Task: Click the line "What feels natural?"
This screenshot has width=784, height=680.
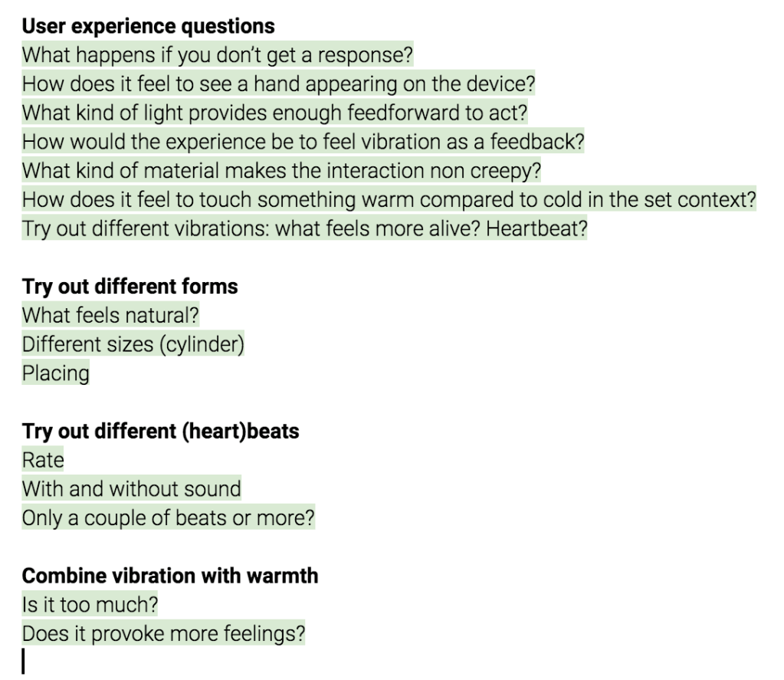Action: pos(111,316)
